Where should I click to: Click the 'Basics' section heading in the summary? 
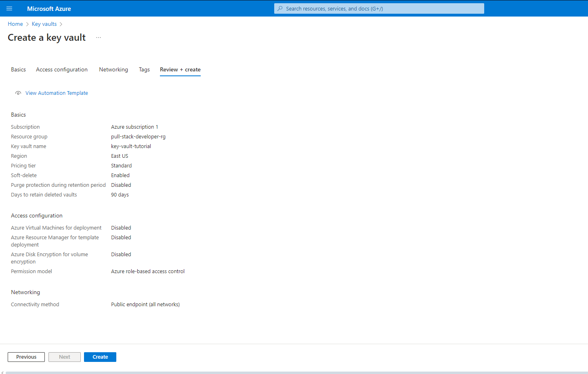click(19, 115)
